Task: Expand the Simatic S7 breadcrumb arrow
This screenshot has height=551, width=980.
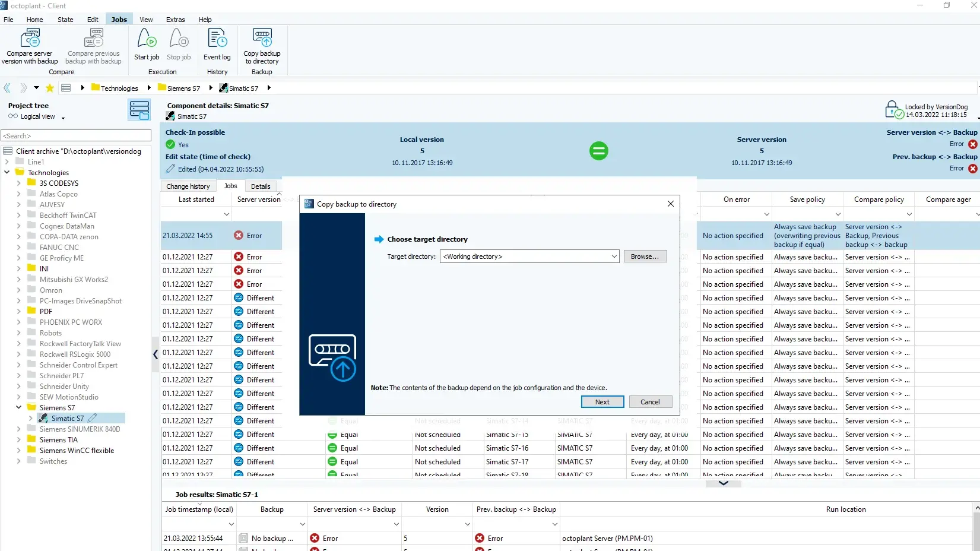Action: 269,88
